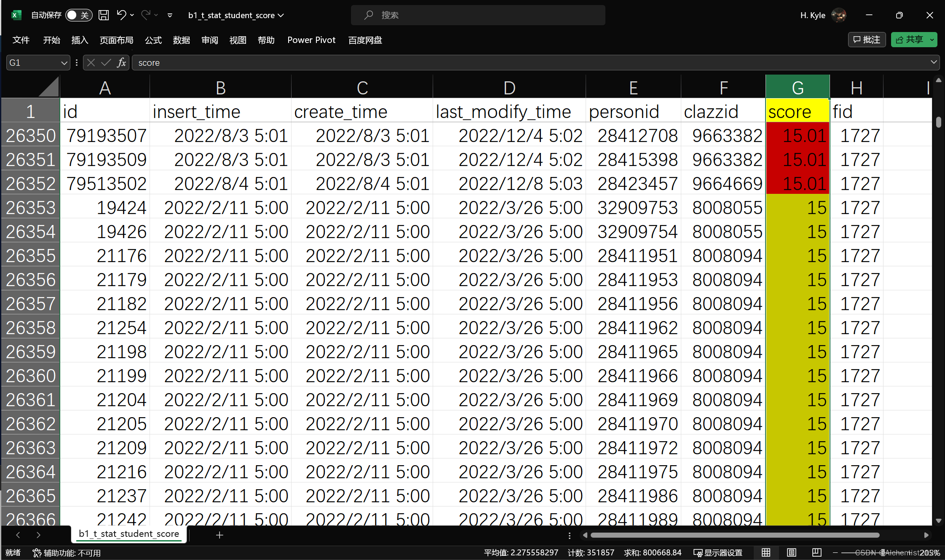
Task: Click the 批注 comments button
Action: coord(867,40)
